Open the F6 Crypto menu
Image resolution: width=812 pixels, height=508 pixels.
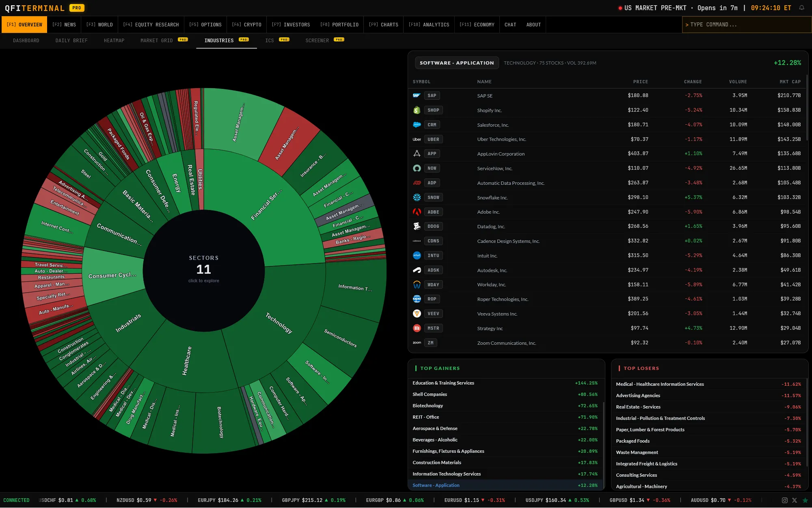(246, 25)
